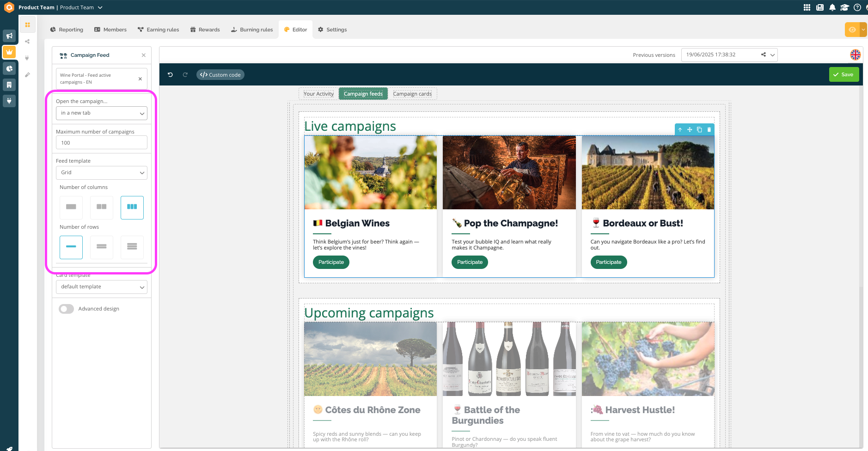Click the UK flag language icon
Viewport: 868px width, 451px height.
click(x=855, y=55)
